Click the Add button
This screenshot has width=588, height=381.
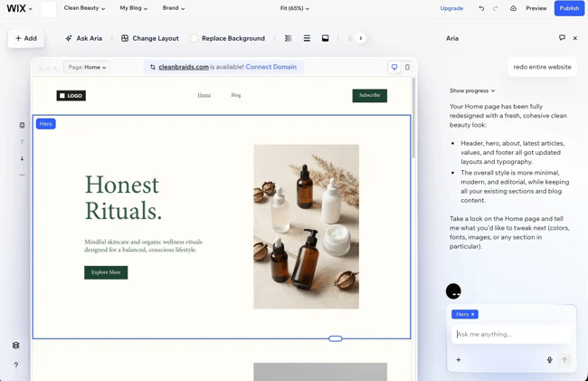[x=26, y=38]
